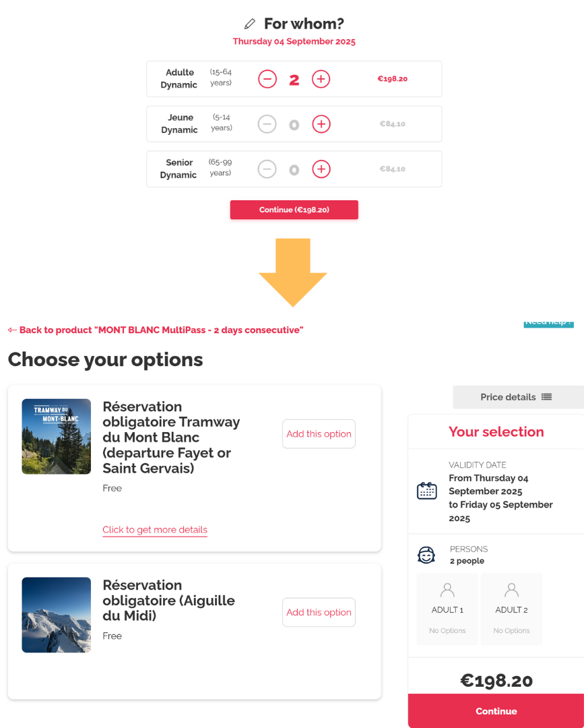
Task: Click the Tramway du Mont-Blanc thumbnail
Action: click(56, 436)
